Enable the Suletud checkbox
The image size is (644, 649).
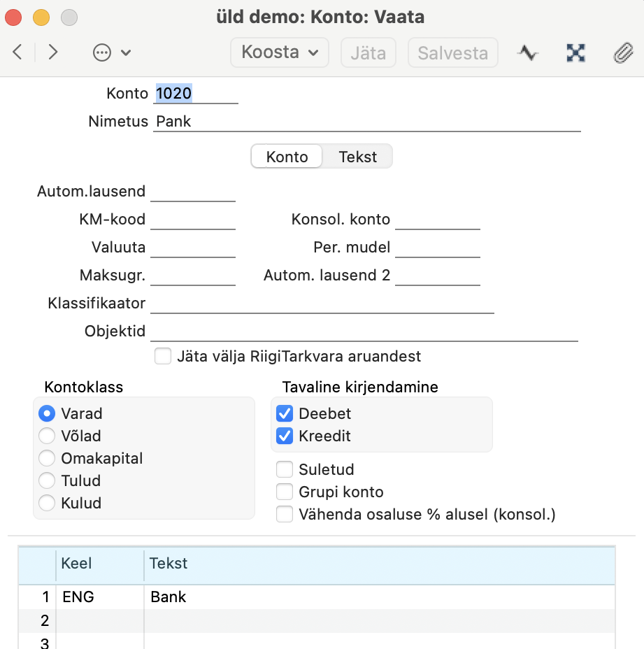pyautogui.click(x=285, y=469)
